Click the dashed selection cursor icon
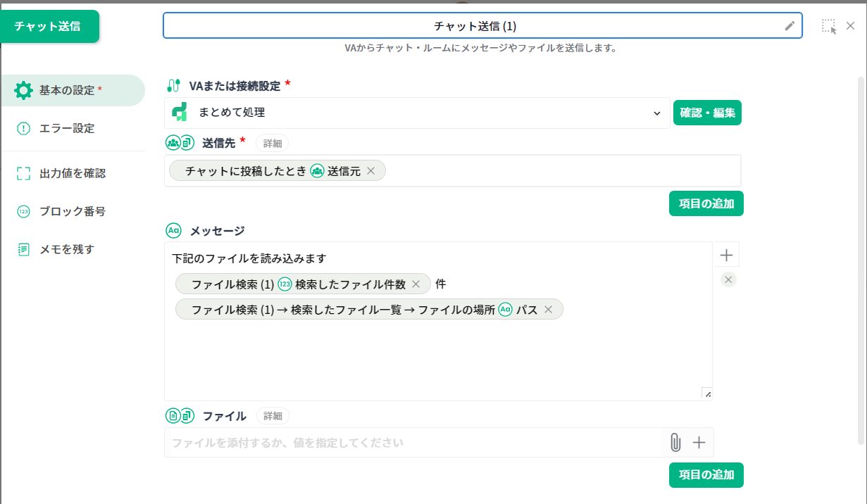Image resolution: width=867 pixels, height=504 pixels. (x=828, y=27)
